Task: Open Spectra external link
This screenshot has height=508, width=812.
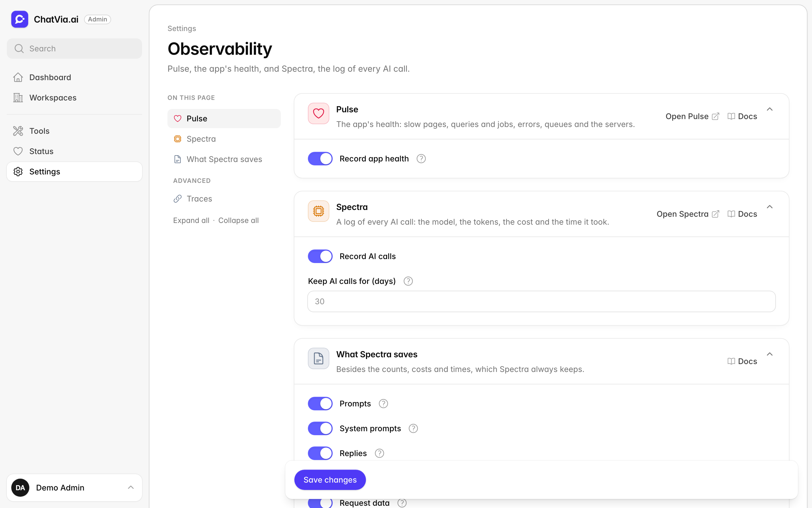Action: (x=688, y=214)
